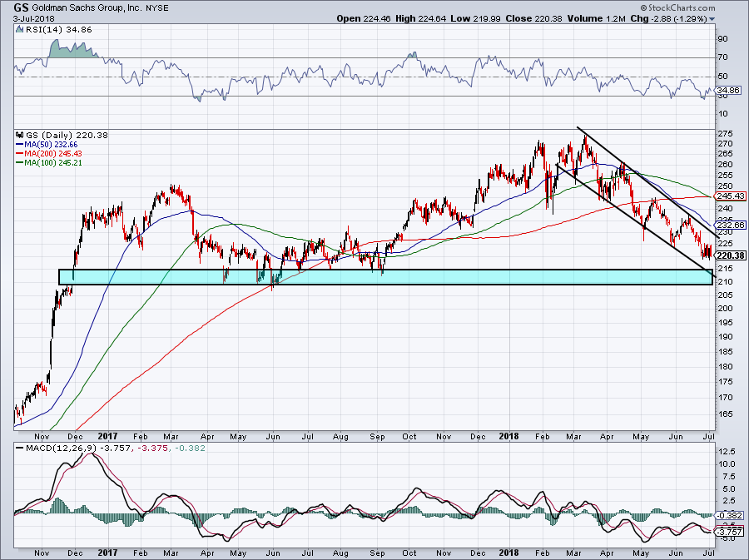Click the 90 RSI axis label
Screen dimensions: 749x560
tap(722, 38)
